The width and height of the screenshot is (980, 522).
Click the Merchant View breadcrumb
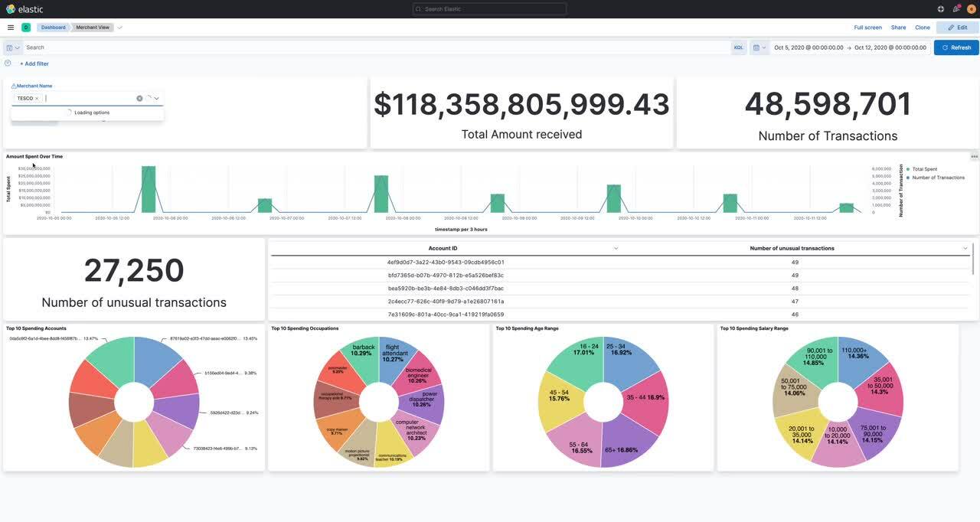[x=93, y=28]
